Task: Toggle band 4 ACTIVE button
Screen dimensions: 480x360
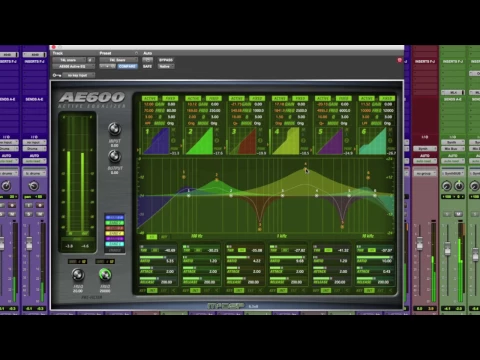Action: pos(279,98)
